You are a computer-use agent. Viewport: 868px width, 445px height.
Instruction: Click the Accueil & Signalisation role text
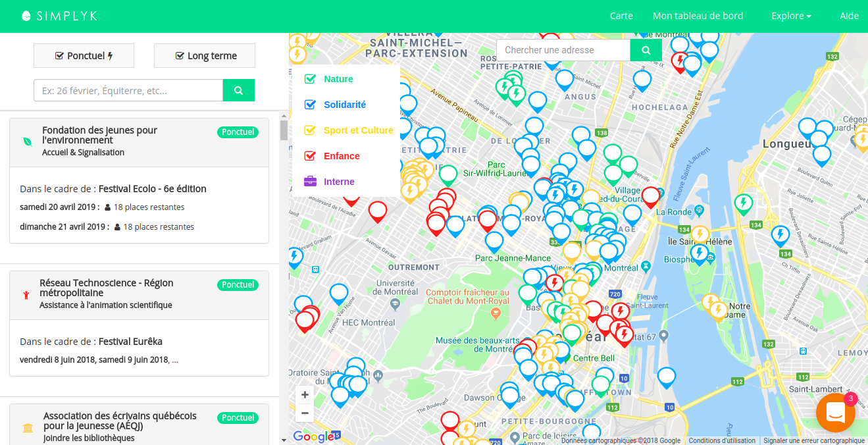pos(84,153)
